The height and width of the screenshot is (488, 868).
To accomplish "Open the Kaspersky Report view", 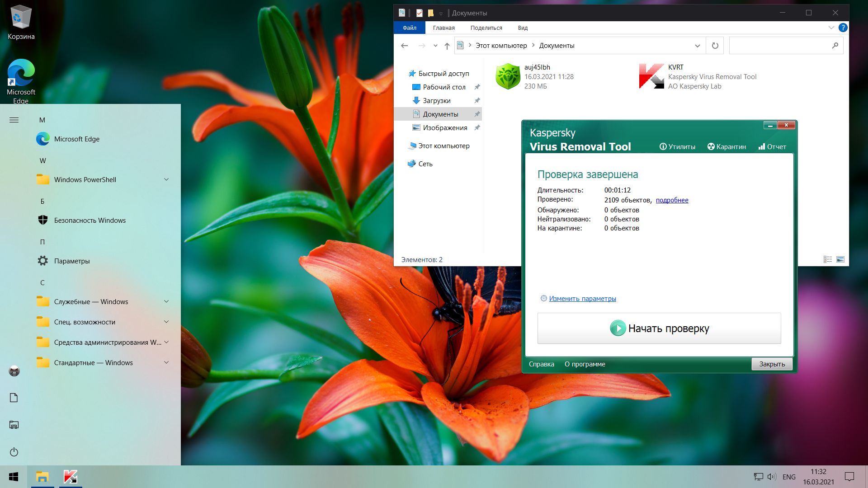I will point(772,147).
